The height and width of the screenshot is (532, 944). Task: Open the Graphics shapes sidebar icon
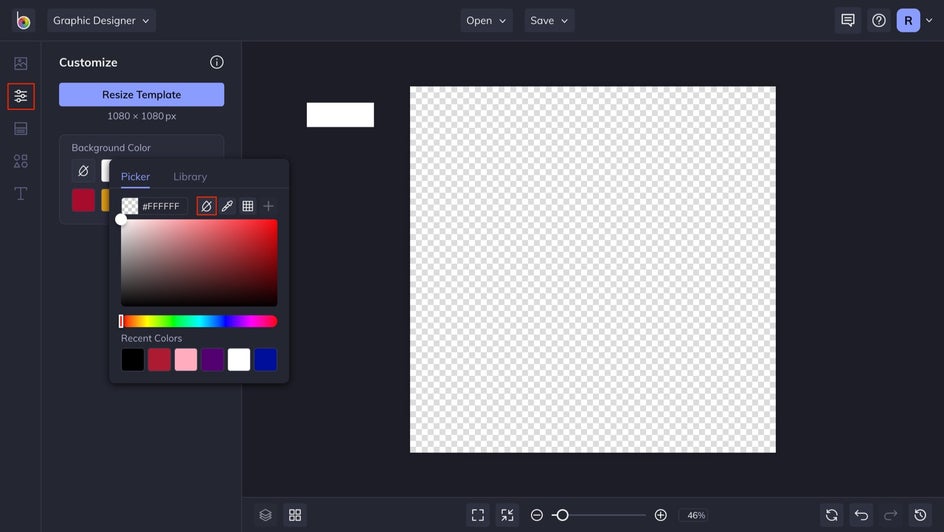tap(20, 161)
